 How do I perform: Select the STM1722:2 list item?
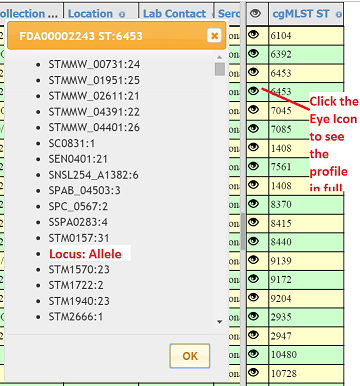coord(76,285)
